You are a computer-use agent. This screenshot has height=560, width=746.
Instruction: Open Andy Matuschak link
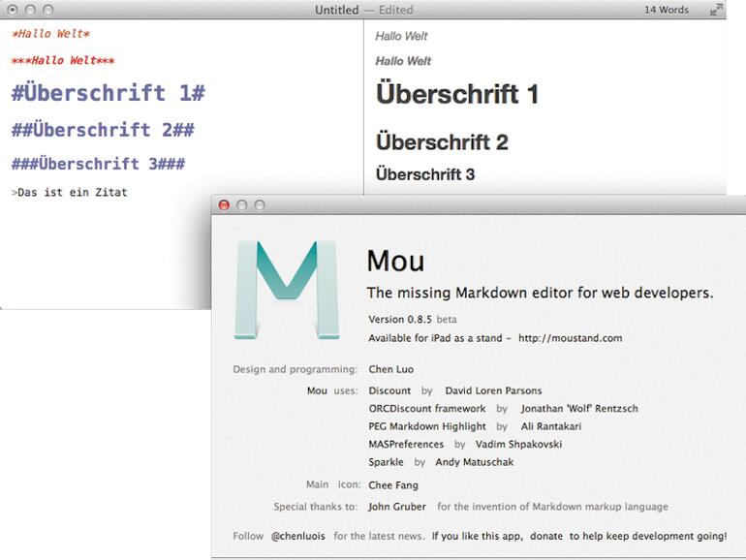tap(474, 462)
